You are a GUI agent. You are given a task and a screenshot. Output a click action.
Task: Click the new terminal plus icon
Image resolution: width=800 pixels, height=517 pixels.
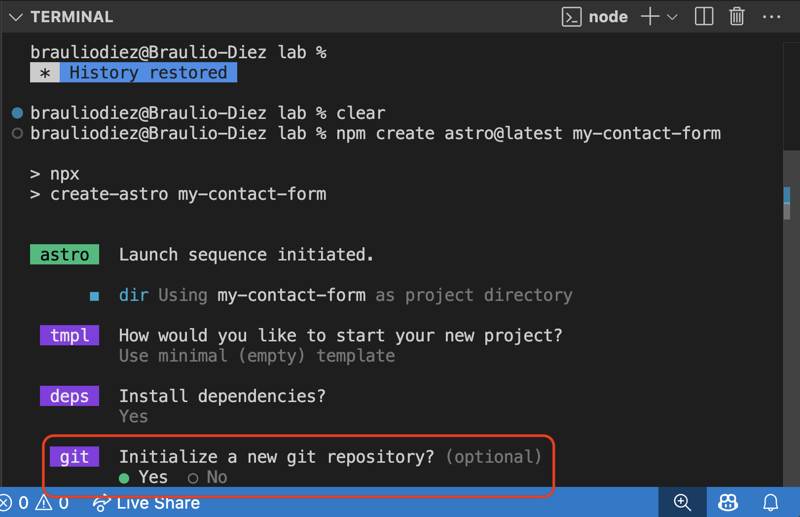coord(651,17)
